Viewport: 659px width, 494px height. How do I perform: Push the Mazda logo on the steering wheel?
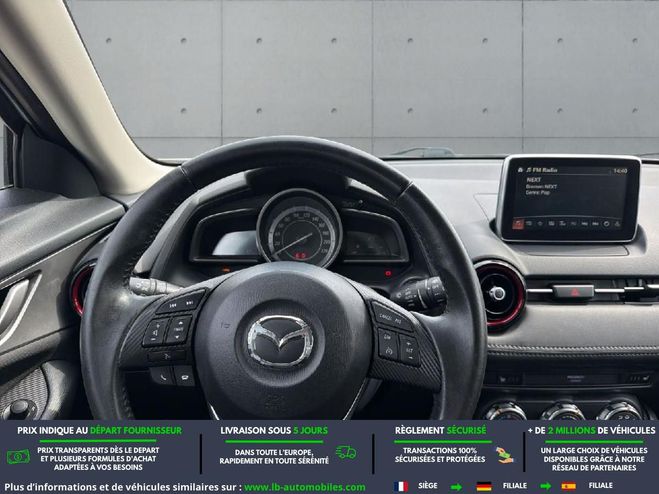[x=280, y=340]
